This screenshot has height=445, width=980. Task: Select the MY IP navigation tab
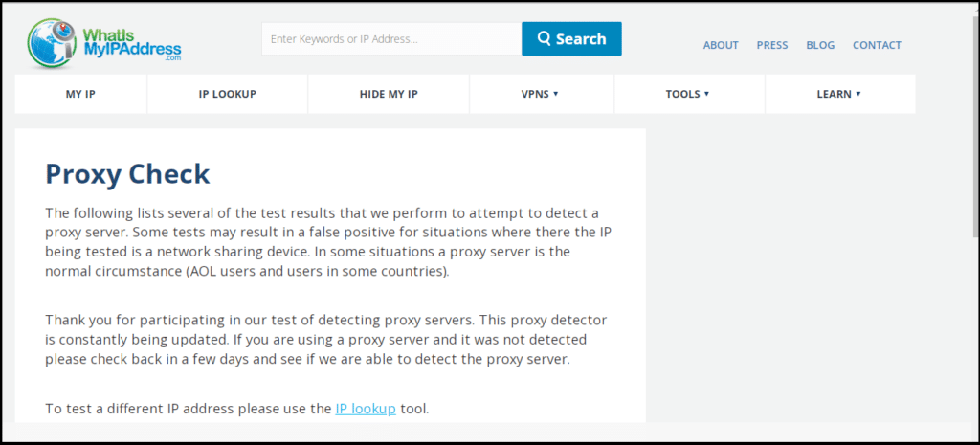(80, 94)
